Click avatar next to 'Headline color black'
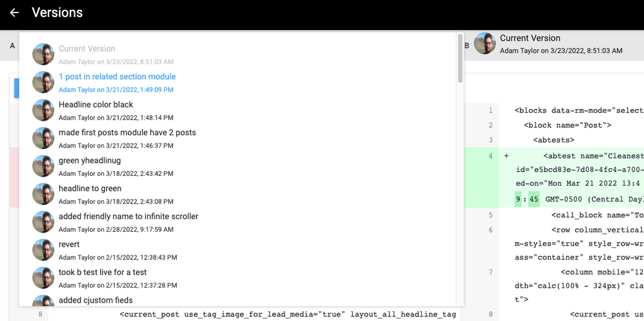The height and width of the screenshot is (321, 644). [x=43, y=110]
